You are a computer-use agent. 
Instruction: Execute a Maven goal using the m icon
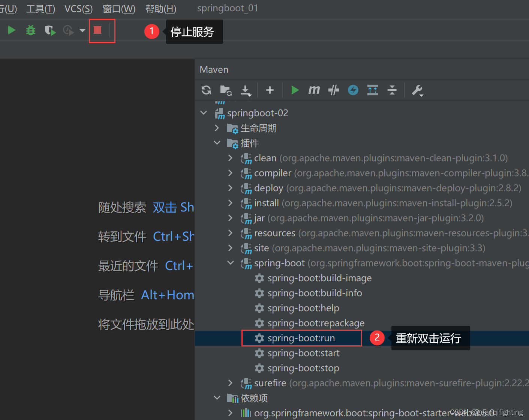click(314, 90)
